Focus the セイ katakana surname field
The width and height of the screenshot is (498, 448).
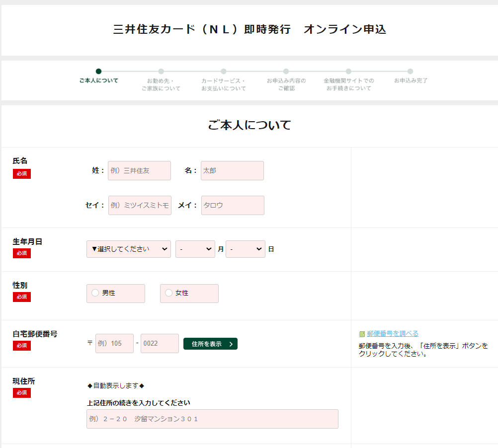tap(140, 205)
